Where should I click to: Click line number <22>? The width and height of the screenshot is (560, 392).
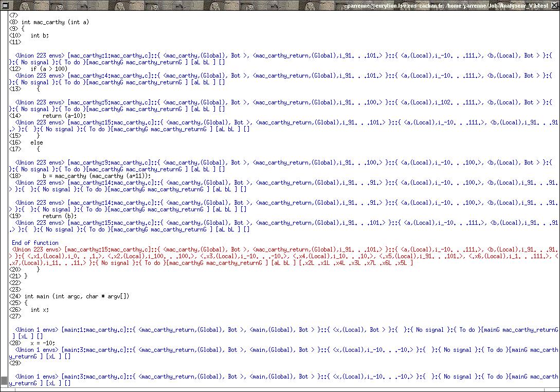pyautogui.click(x=15, y=283)
